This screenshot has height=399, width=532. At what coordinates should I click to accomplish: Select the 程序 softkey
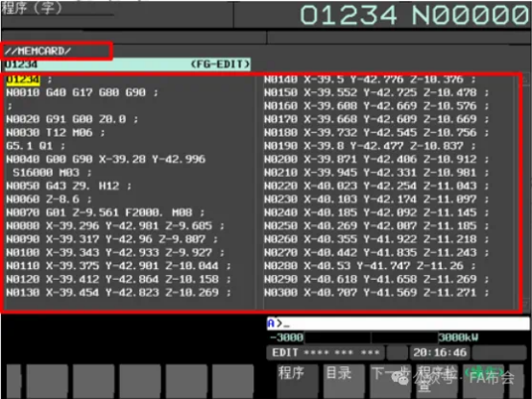tap(298, 380)
